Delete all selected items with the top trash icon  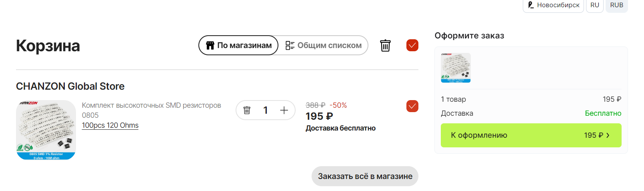[385, 45]
